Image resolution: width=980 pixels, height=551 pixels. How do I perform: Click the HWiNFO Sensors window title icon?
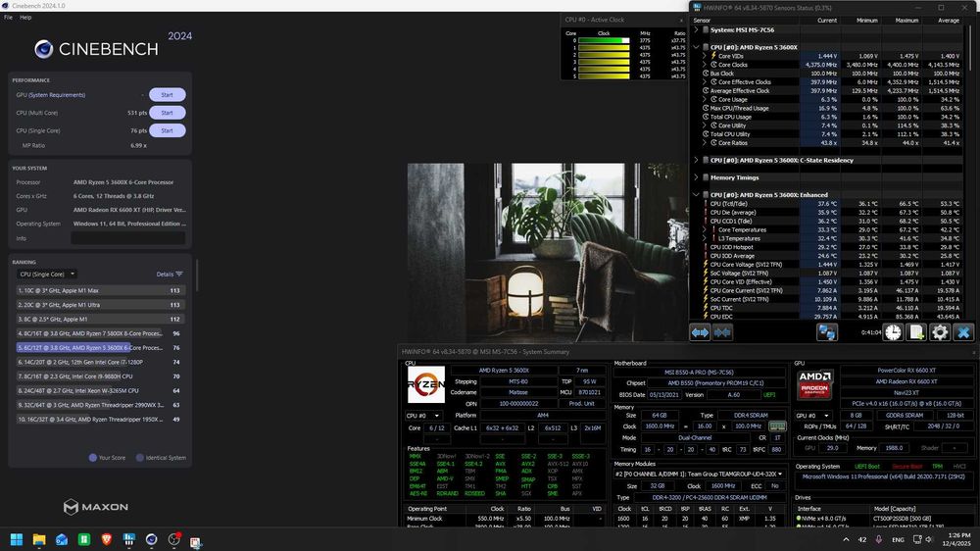[x=697, y=8]
